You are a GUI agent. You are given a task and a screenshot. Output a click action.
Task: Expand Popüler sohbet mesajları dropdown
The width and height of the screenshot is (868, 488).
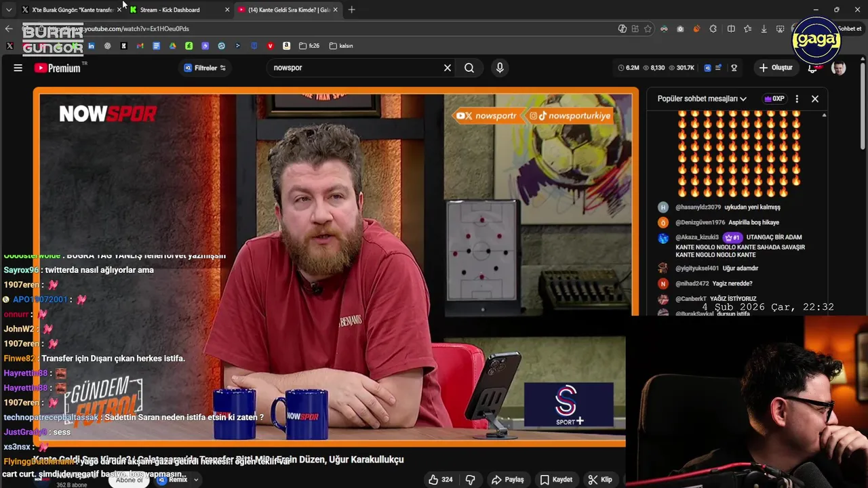702,99
